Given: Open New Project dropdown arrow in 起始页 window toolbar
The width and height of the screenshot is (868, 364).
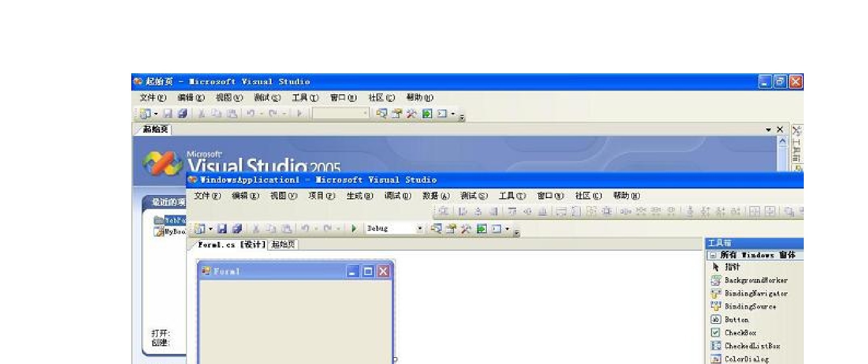Looking at the screenshot, I should [156, 114].
